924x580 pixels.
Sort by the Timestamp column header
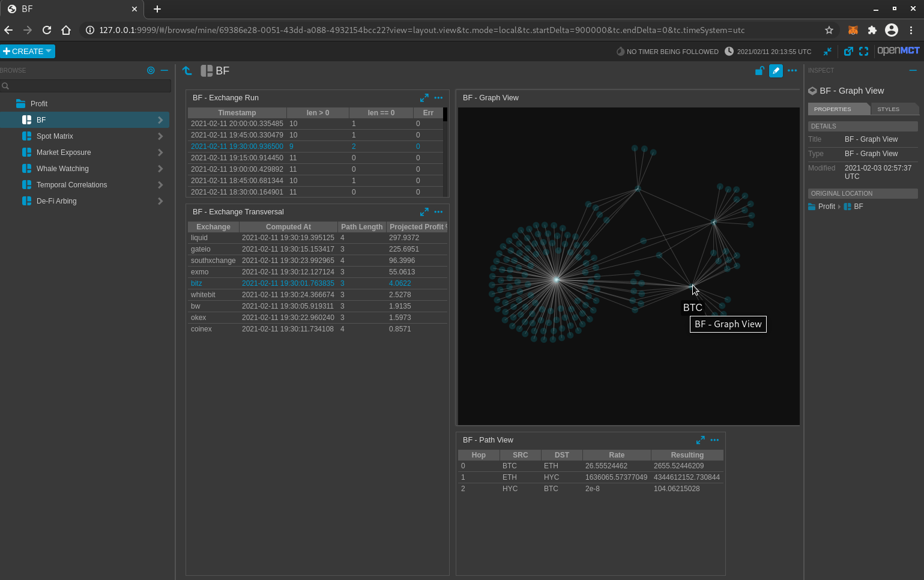click(237, 113)
